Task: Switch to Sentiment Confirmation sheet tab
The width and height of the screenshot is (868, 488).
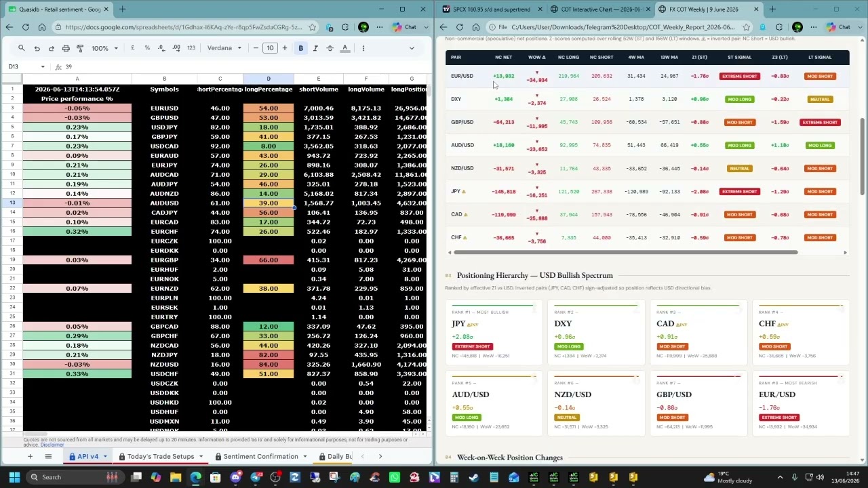Action: pyautogui.click(x=260, y=456)
